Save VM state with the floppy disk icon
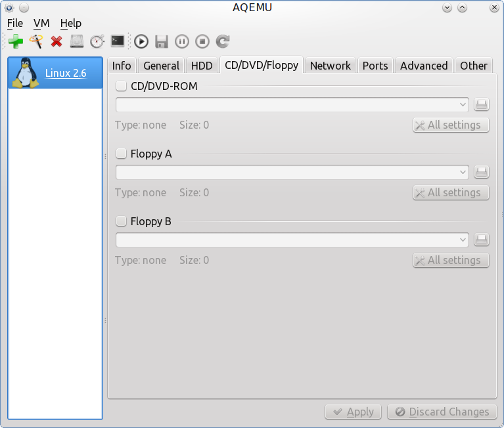 [162, 42]
